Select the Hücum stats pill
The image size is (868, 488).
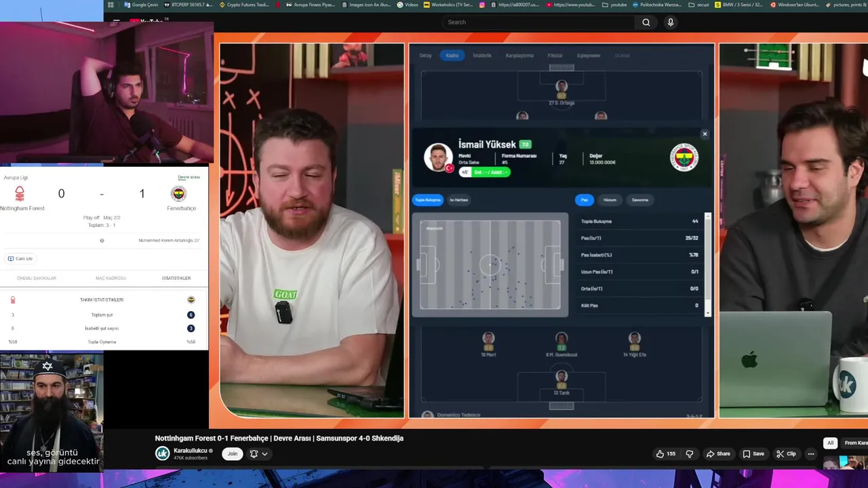[x=610, y=199]
